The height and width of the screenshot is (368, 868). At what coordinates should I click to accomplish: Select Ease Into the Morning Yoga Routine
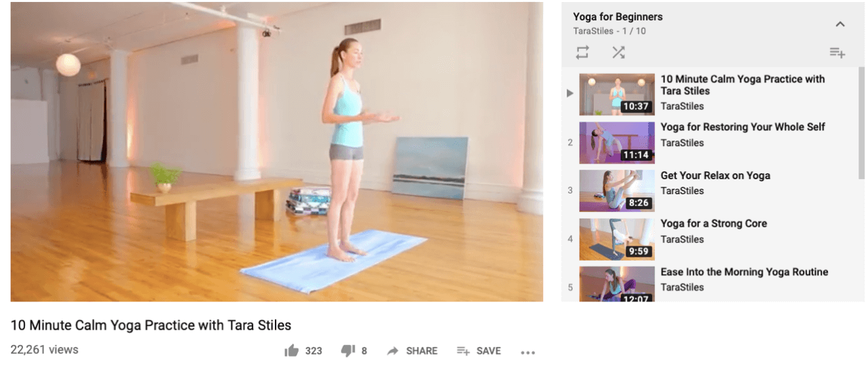744,272
